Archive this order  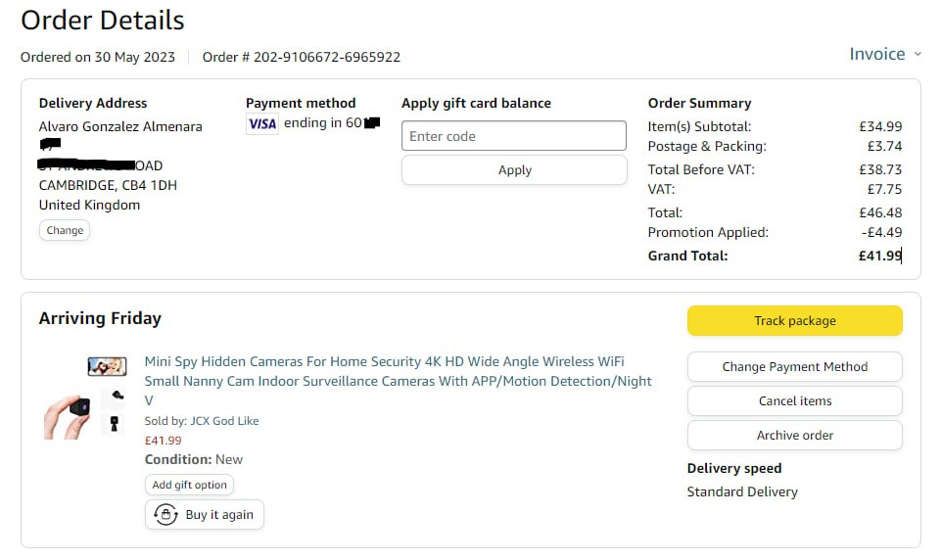pyautogui.click(x=794, y=435)
